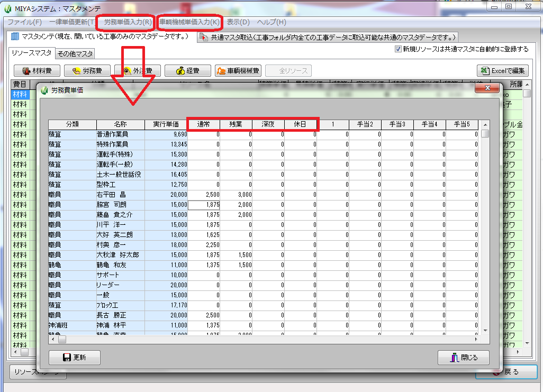Viewport: 543px width, 392px height.
Task: Click the 全リソース button
Action: point(288,71)
